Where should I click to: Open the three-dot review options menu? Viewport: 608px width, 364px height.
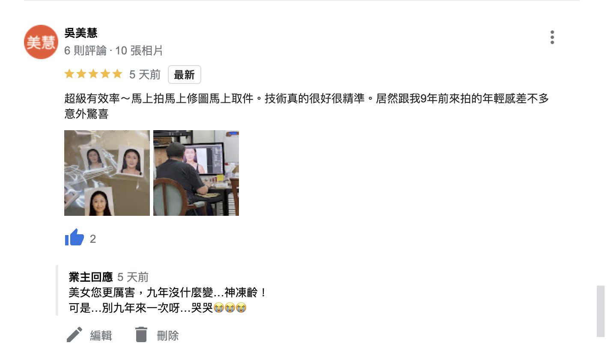(552, 37)
